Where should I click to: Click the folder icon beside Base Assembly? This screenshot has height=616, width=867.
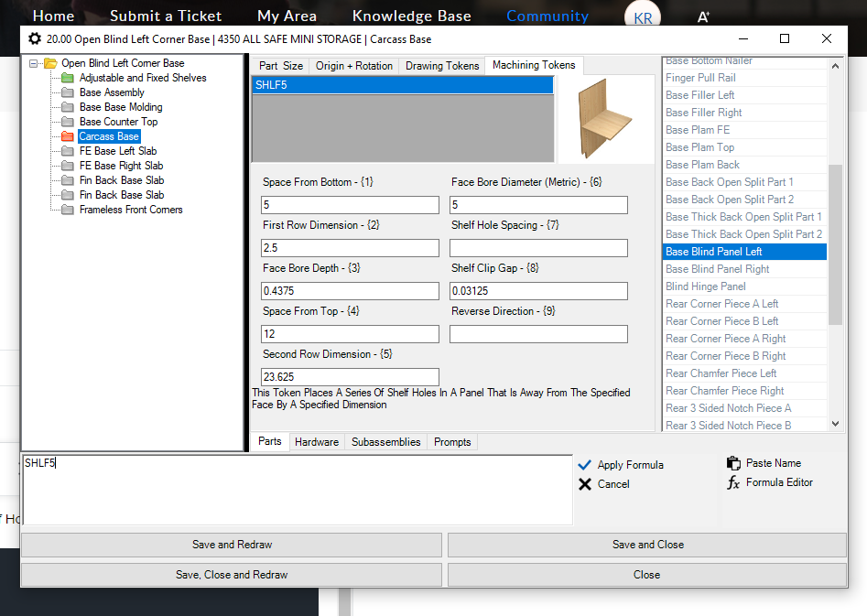pos(68,92)
